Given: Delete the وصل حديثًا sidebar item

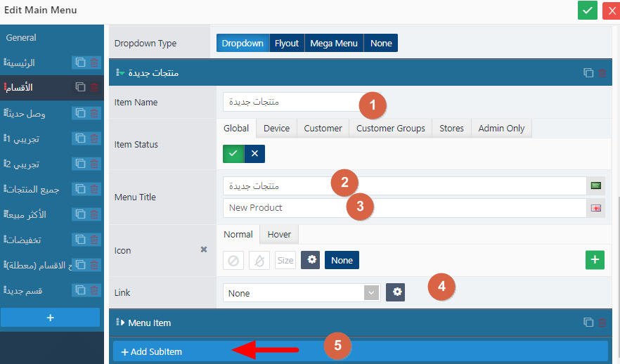Looking at the screenshot, I should tap(94, 113).
